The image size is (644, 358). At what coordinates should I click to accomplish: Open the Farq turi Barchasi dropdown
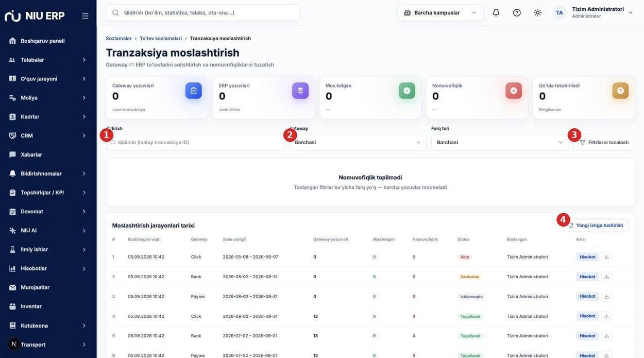click(500, 142)
